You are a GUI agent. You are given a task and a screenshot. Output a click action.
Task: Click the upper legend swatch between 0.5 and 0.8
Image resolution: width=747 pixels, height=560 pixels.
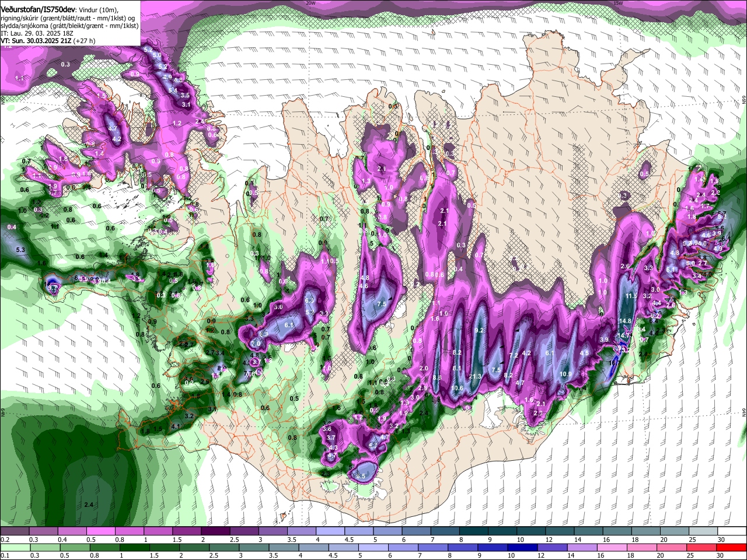click(x=100, y=531)
